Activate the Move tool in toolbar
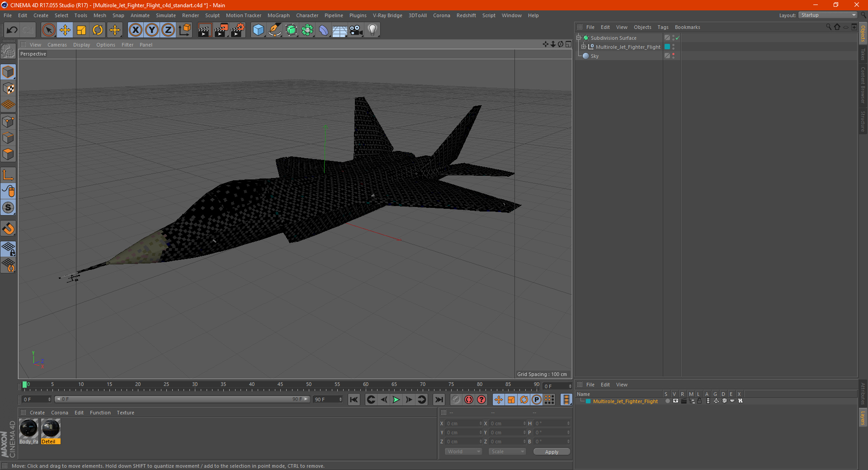 click(x=65, y=30)
